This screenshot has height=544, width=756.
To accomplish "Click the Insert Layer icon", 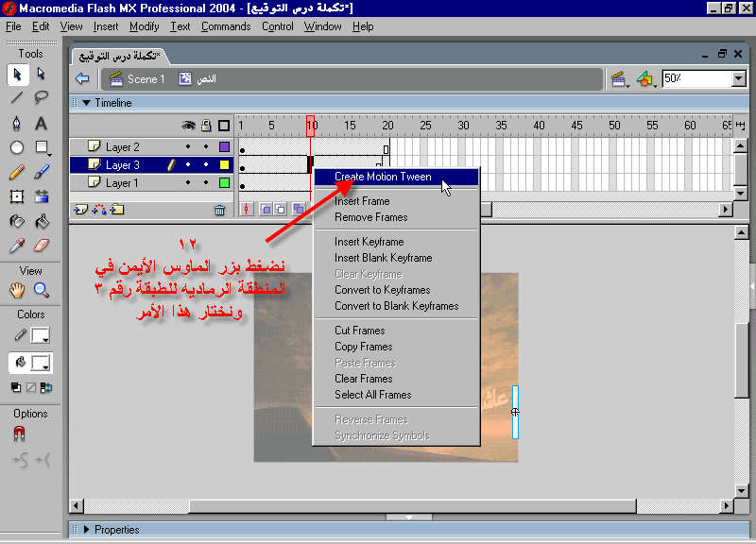I will 80,210.
